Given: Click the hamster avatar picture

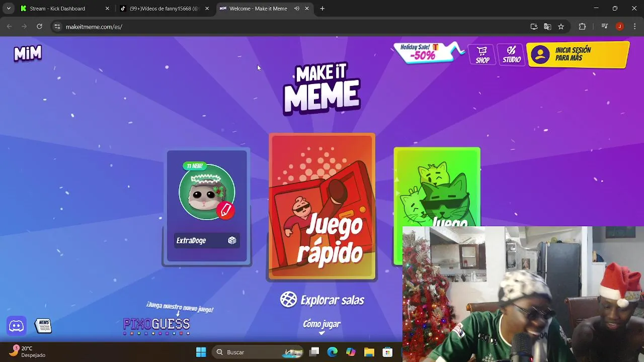Looking at the screenshot, I should click(x=206, y=192).
